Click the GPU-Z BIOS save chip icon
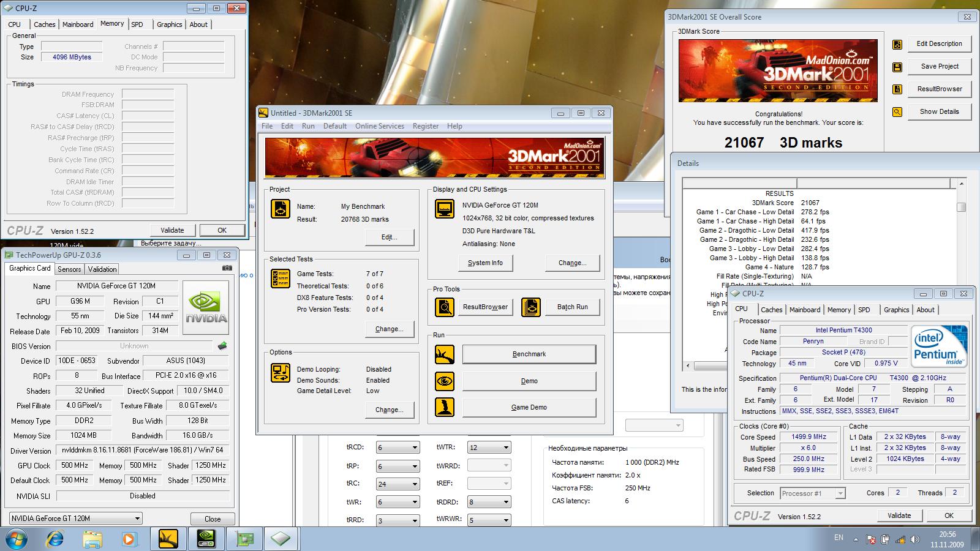Viewport: 980px width, 551px height. (222, 346)
